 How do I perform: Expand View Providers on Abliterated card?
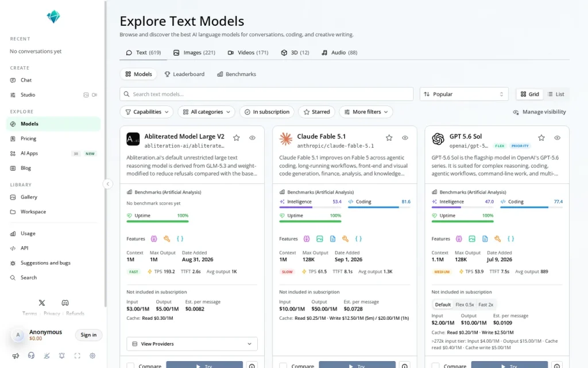point(192,344)
